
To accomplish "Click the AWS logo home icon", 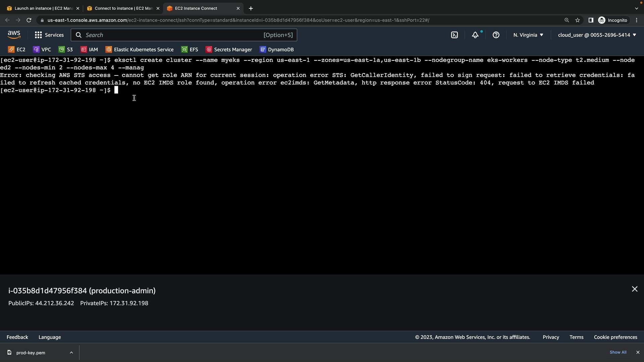I will click(x=14, y=35).
